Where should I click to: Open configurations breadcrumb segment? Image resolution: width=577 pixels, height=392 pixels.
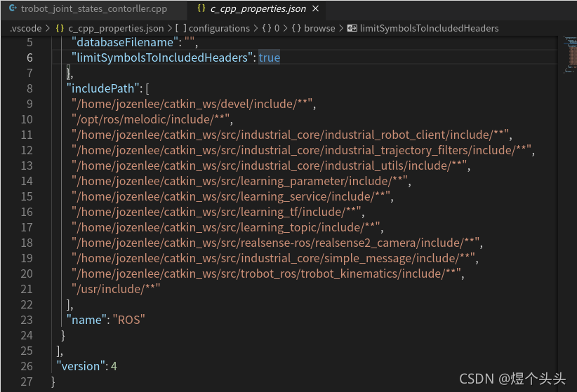click(x=219, y=28)
